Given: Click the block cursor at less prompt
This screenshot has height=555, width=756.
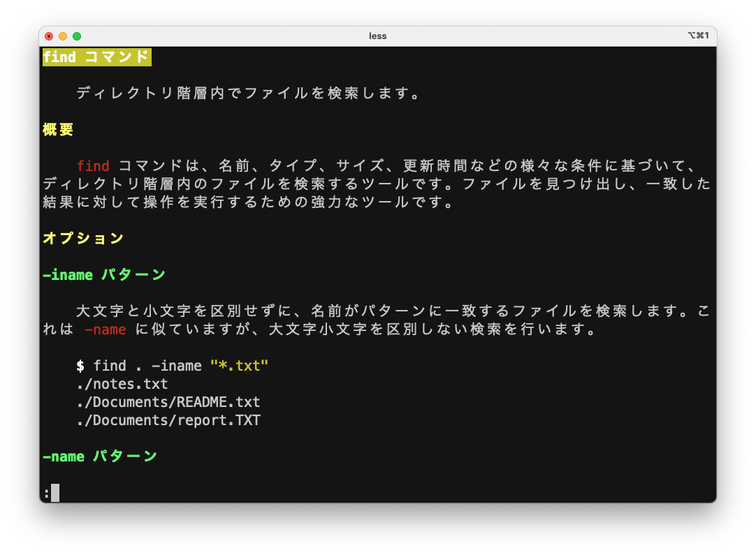Looking at the screenshot, I should point(55,493).
